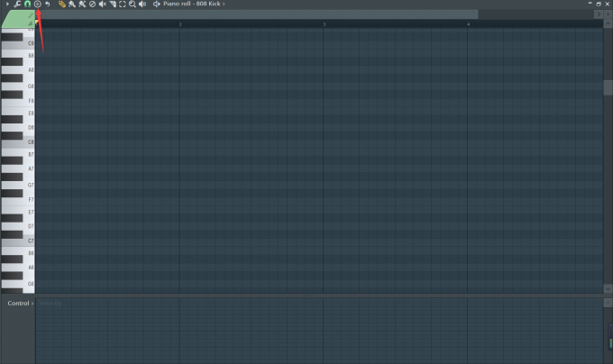Screen dimensions: 613x364
Task: Select the Paint brush tool
Action: pyautogui.click(x=72, y=4)
